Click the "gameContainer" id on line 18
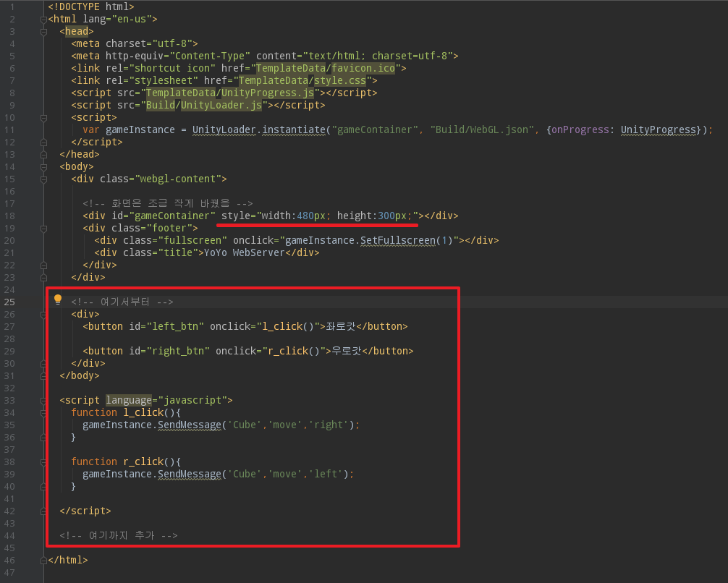Screen dimensions: 728x583 tap(172, 216)
